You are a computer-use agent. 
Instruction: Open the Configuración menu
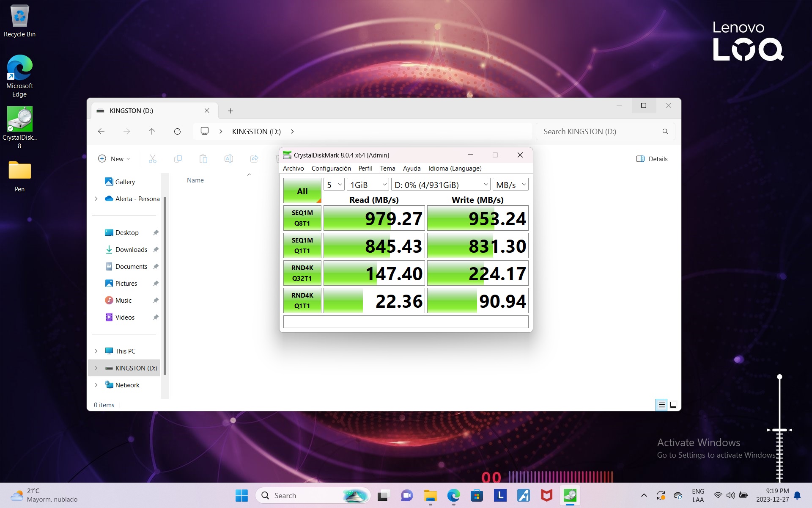coord(331,168)
